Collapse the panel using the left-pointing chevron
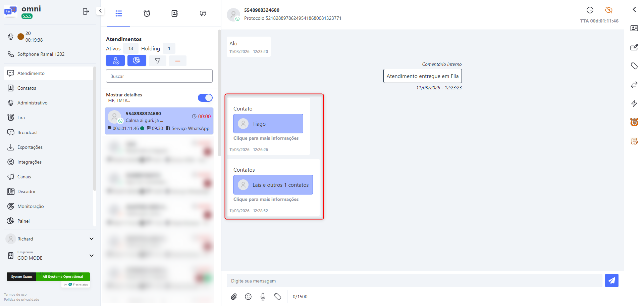644x306 pixels. (100, 10)
